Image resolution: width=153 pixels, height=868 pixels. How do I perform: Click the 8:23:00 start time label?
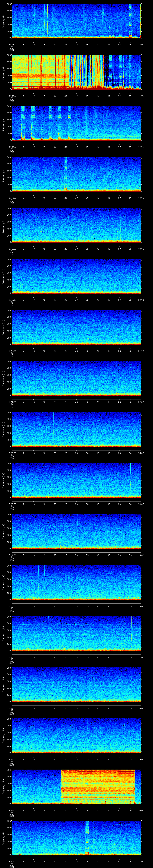[12, 504]
